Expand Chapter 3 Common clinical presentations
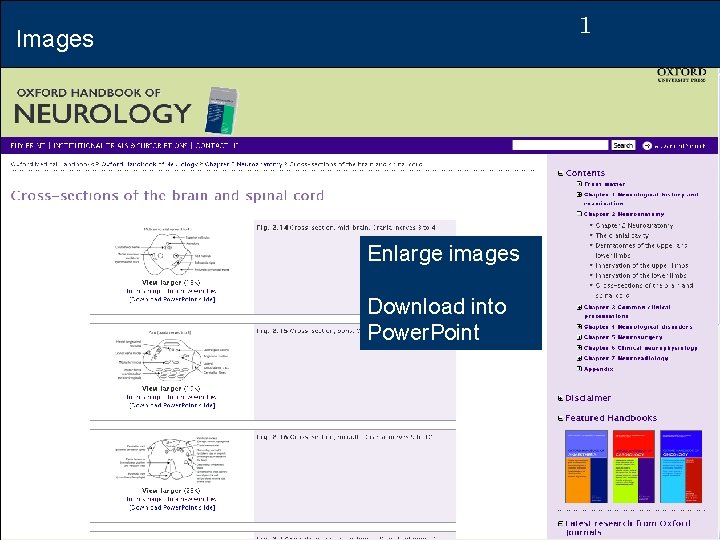The image size is (720, 540). (x=579, y=307)
